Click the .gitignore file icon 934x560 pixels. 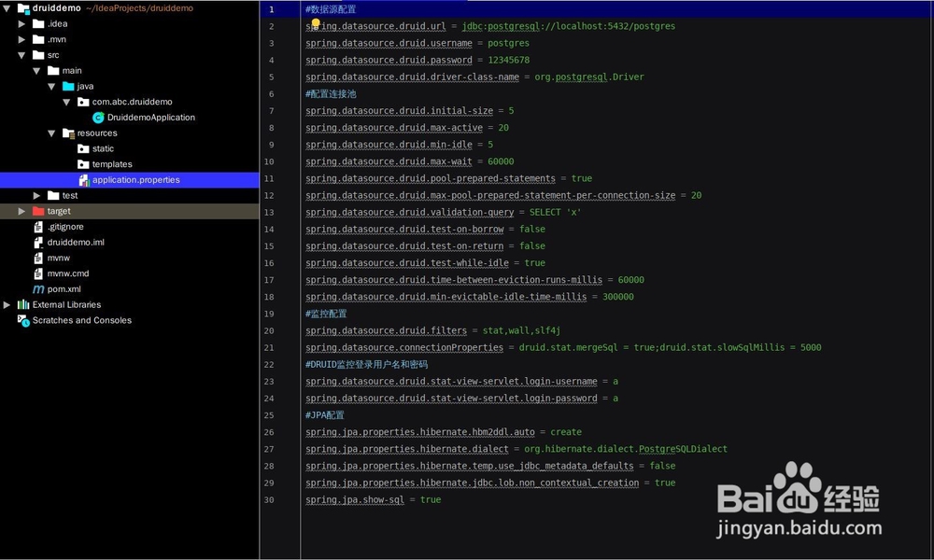click(x=38, y=227)
